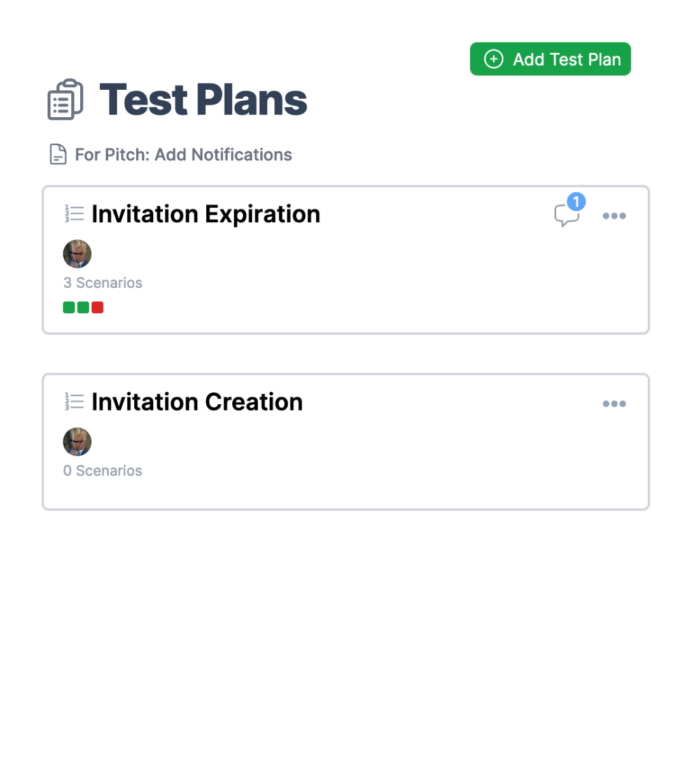700x773 pixels.
Task: Open the For Pitch: Add Notifications link
Action: click(183, 155)
